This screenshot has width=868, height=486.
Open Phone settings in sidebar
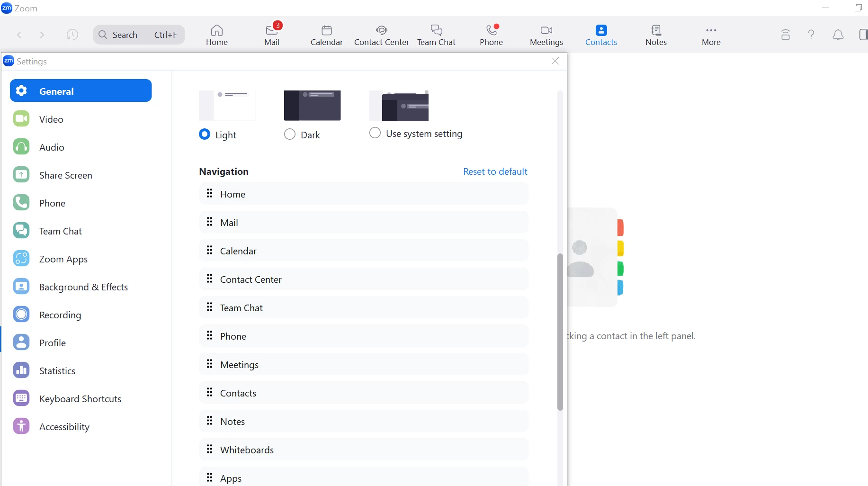tap(81, 203)
